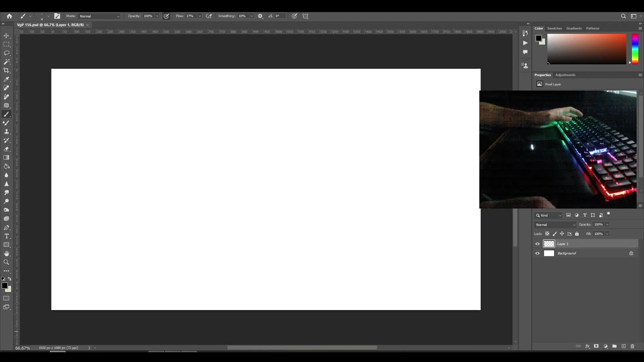Toggle airbrush build-up next to Flow

click(209, 16)
